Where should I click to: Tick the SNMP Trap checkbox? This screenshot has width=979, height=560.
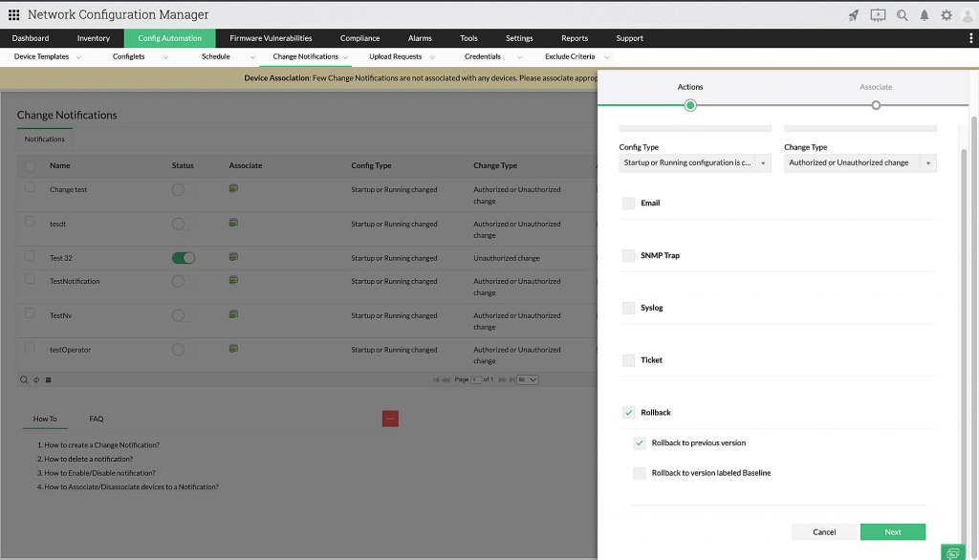(628, 256)
